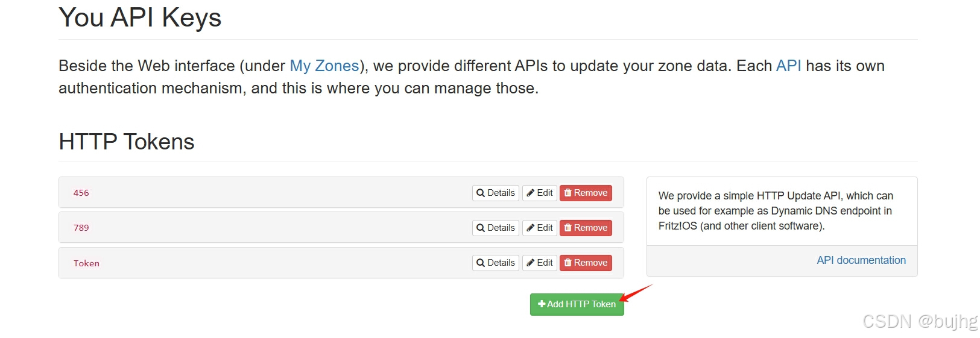
Task: Click the pencil icon in Token row
Action: [x=531, y=263]
